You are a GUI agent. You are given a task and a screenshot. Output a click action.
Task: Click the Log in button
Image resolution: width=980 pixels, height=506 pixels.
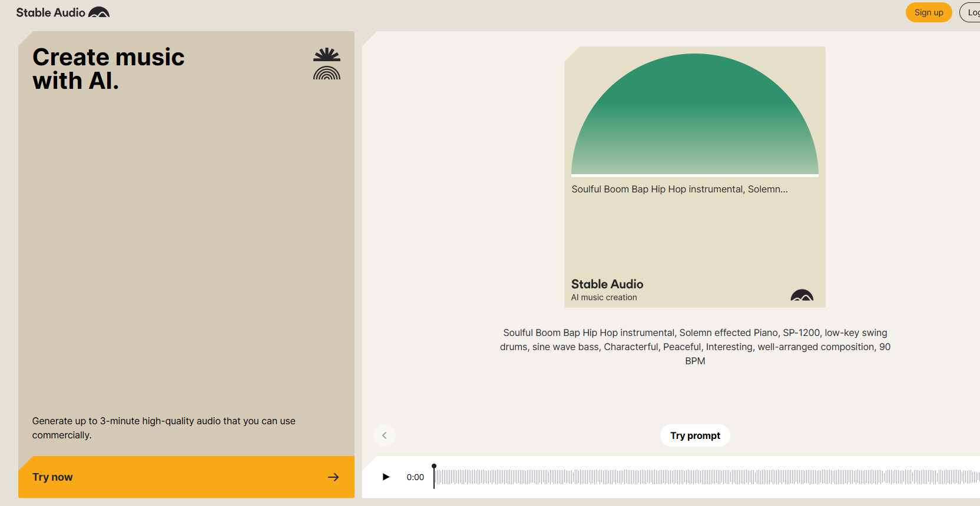pyautogui.click(x=971, y=12)
